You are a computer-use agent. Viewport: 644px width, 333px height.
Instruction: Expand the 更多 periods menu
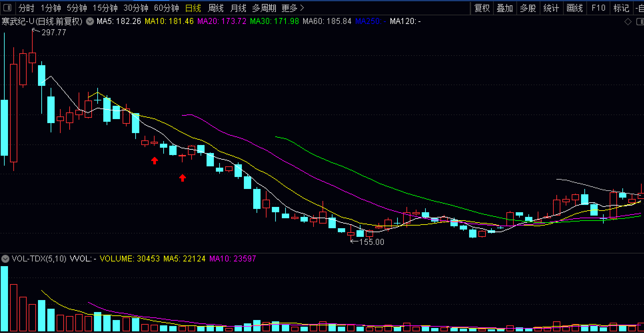pyautogui.click(x=293, y=8)
